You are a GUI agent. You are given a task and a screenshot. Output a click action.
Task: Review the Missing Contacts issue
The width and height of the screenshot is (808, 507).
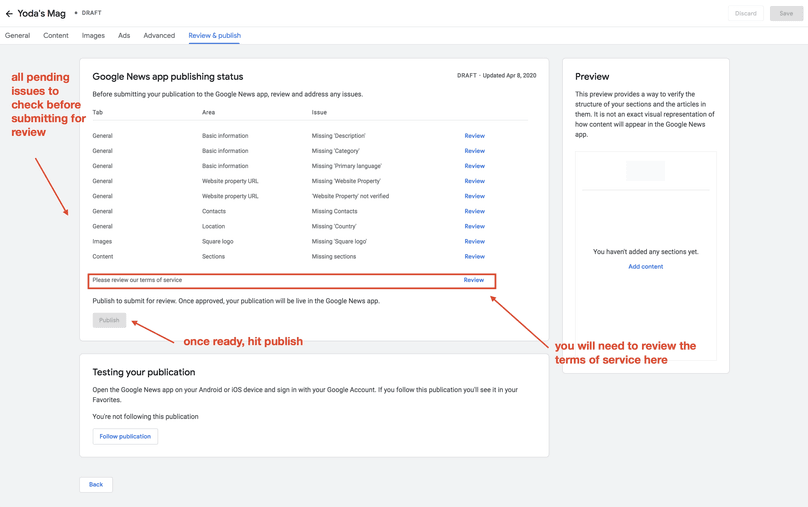(474, 211)
